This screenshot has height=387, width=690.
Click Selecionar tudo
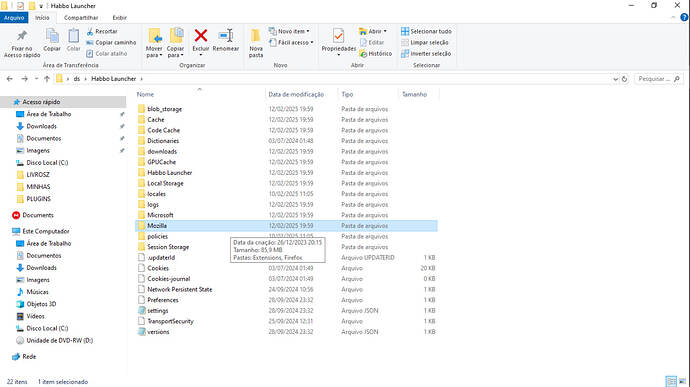click(x=426, y=31)
